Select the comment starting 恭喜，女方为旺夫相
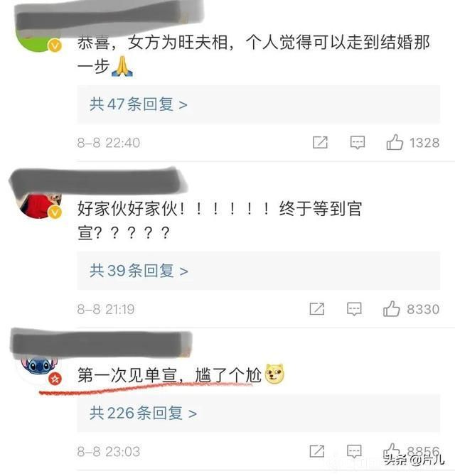455x476 pixels. pos(254,54)
